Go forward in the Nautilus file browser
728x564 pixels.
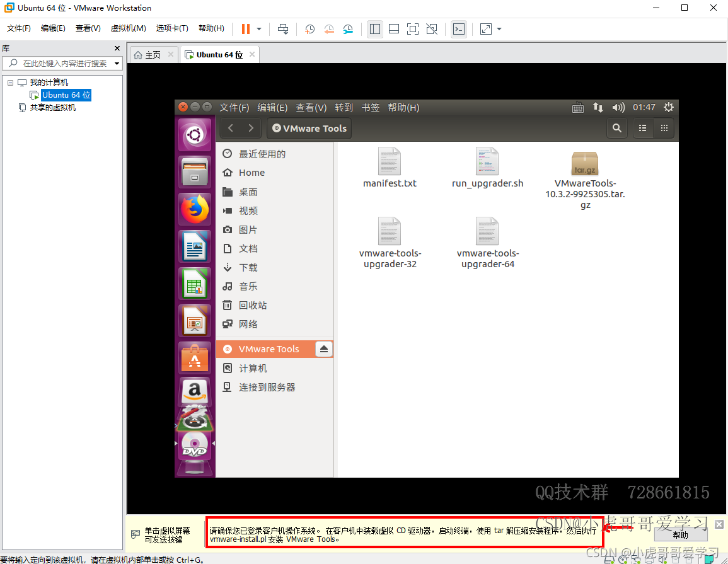251,128
